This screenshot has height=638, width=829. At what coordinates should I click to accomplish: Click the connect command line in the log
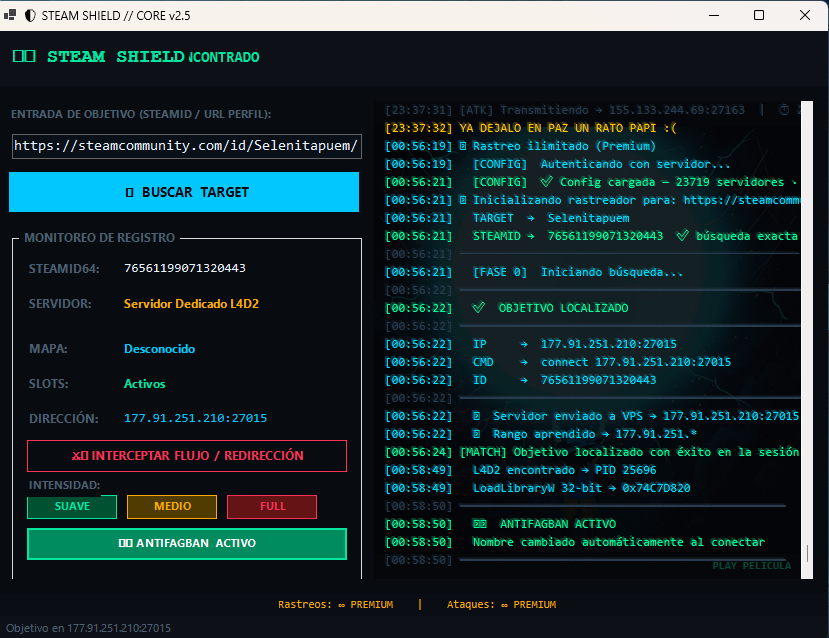tap(558, 362)
